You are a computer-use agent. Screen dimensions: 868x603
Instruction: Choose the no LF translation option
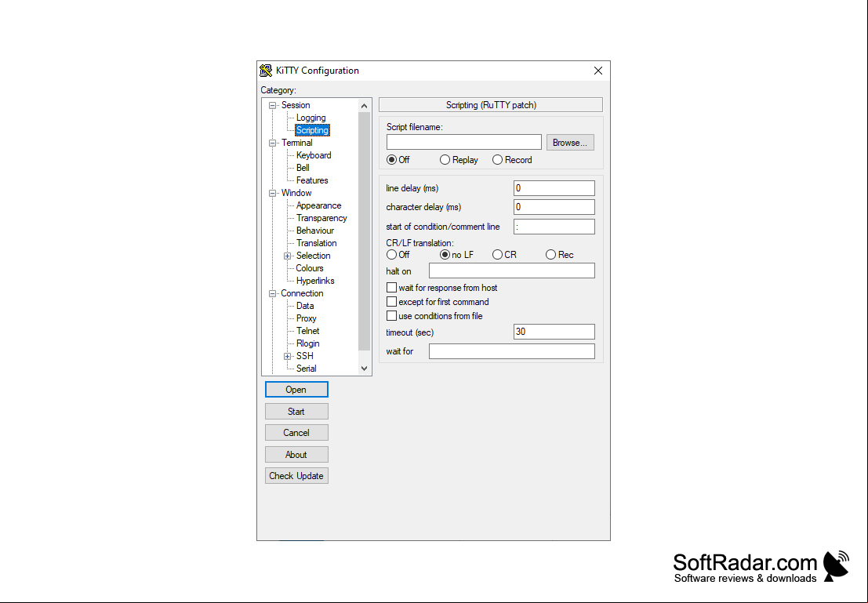(445, 255)
